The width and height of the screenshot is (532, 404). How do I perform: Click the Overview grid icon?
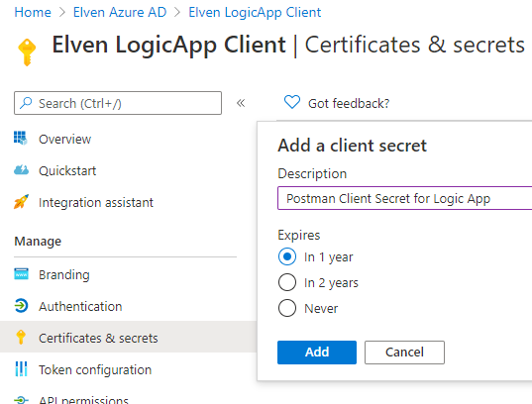(x=21, y=138)
